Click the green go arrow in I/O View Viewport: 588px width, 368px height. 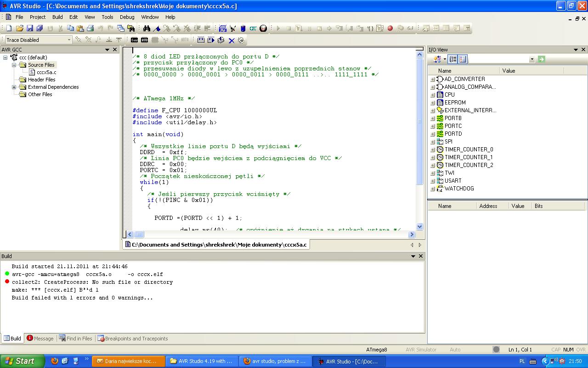tap(542, 59)
